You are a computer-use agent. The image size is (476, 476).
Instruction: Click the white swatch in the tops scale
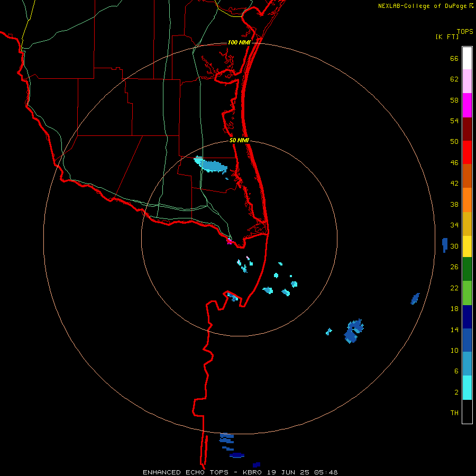click(x=467, y=58)
